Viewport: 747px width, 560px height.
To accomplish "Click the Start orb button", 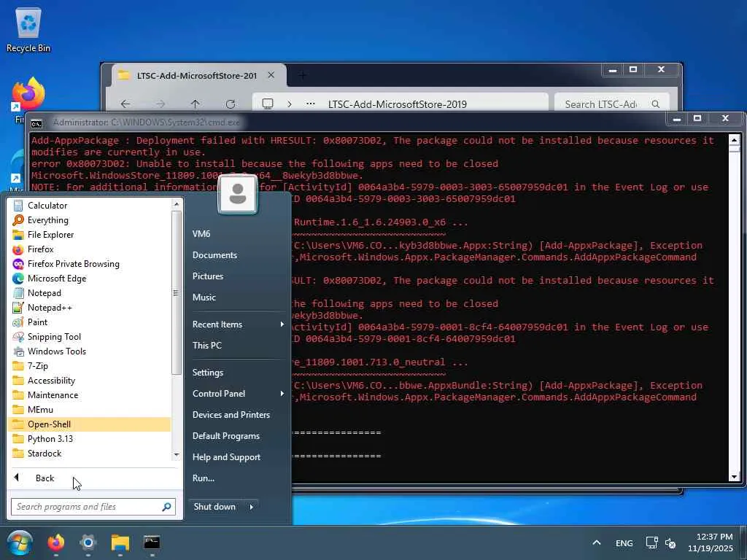I will tap(20, 543).
